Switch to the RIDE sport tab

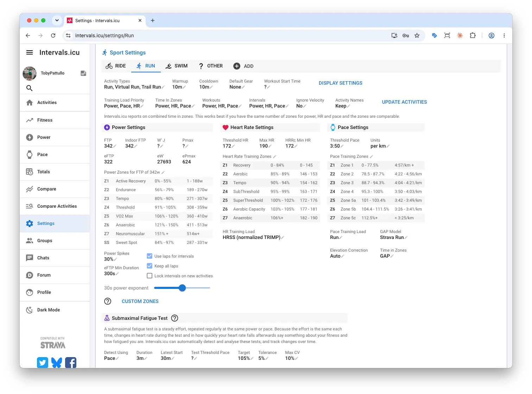(x=116, y=66)
